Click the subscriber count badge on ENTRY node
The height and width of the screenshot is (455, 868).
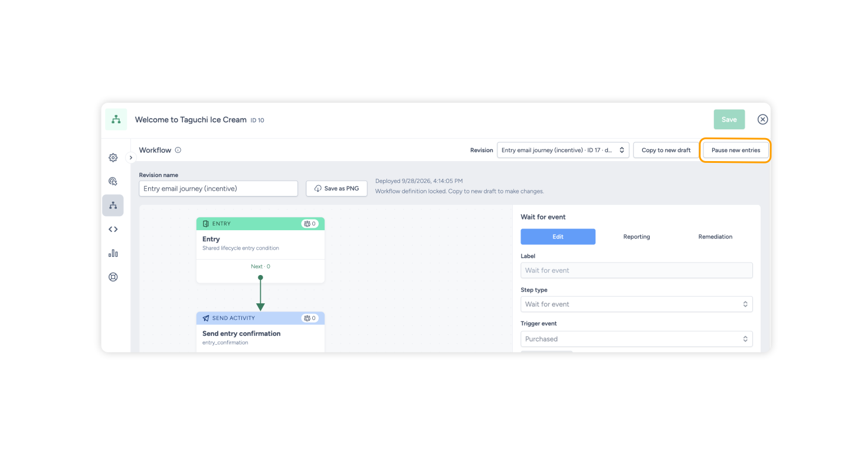[310, 224]
